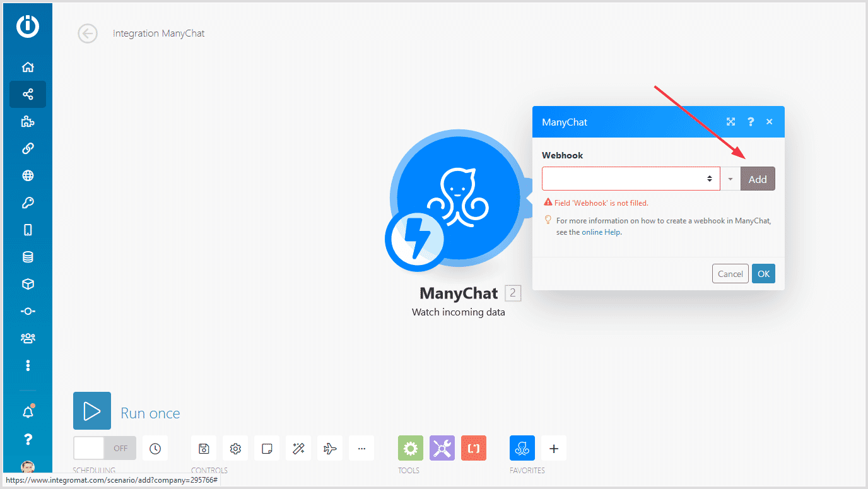Viewport: 868px width, 489px height.
Task: Click Integration ManyChat scenario title
Action: (159, 33)
